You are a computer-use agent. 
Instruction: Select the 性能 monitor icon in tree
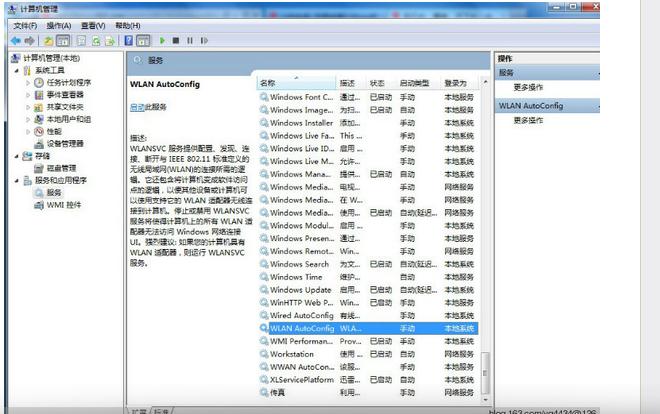point(39,132)
